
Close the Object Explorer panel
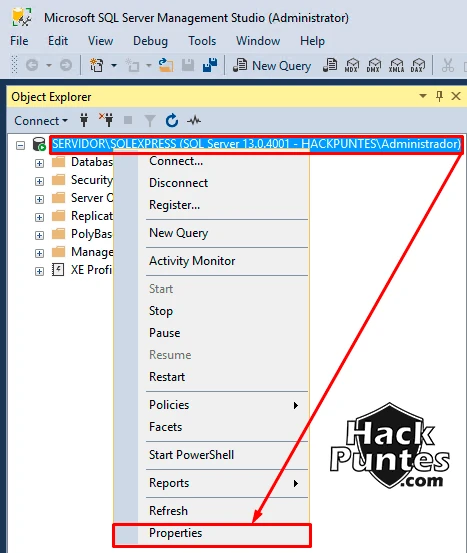[456, 96]
